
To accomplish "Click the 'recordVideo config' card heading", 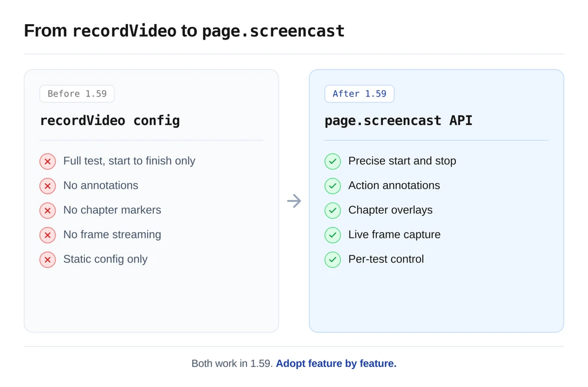I will pyautogui.click(x=110, y=121).
